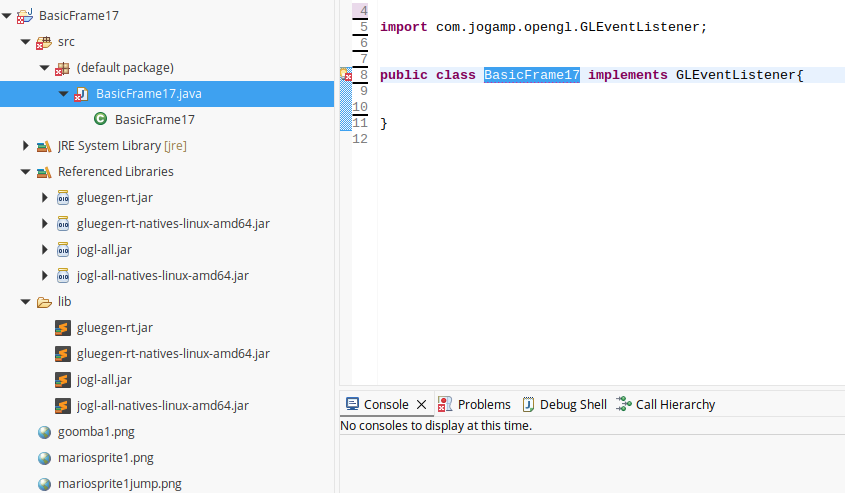Select Referenced Libraries label

coord(116,171)
